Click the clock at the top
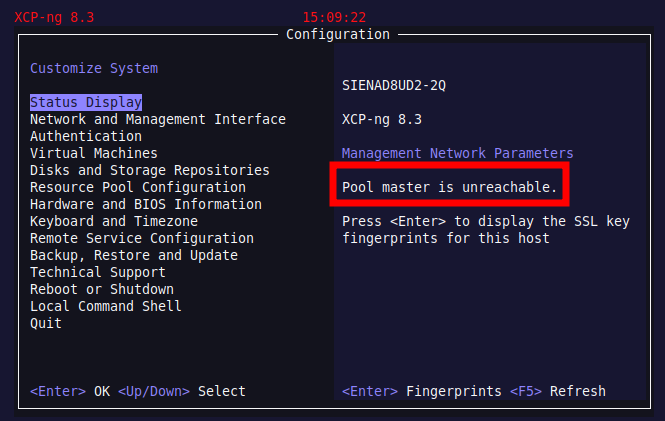Viewport: 665px width, 421px height. 334,17
